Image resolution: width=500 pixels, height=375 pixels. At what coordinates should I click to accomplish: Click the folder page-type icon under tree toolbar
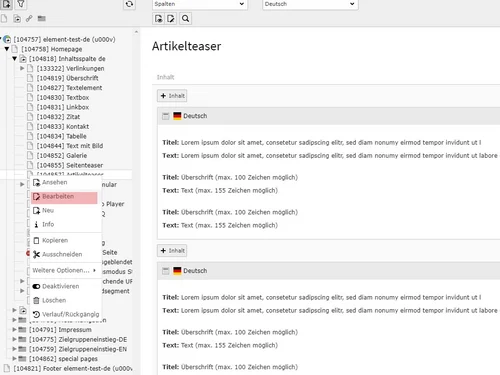[41, 19]
